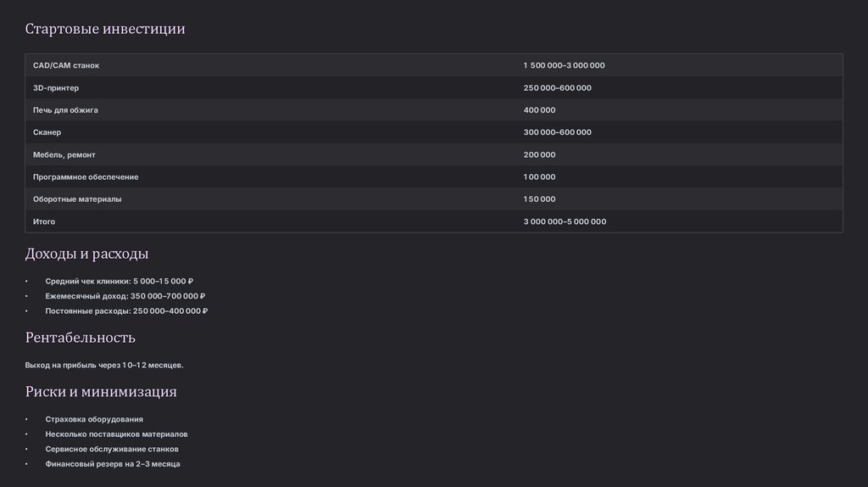Click the value "1 500 000–3 000 000"
Viewport: 868px width, 487px height.
click(x=564, y=65)
